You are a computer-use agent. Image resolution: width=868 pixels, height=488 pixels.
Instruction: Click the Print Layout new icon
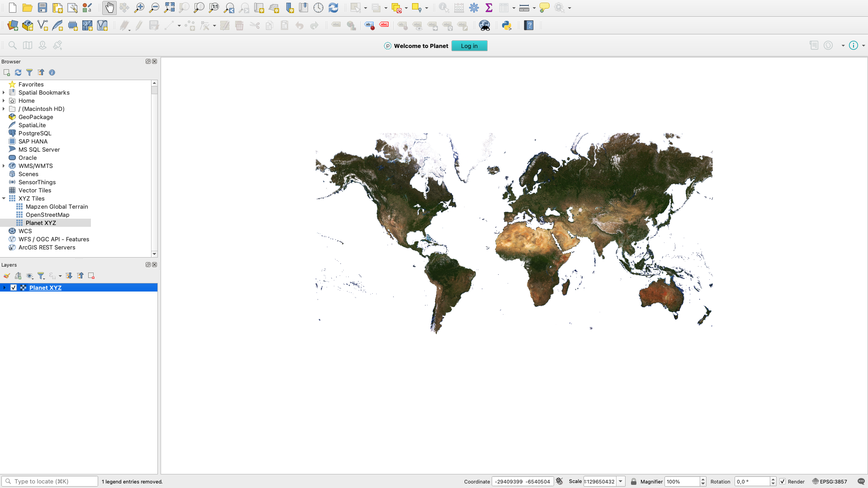[57, 8]
